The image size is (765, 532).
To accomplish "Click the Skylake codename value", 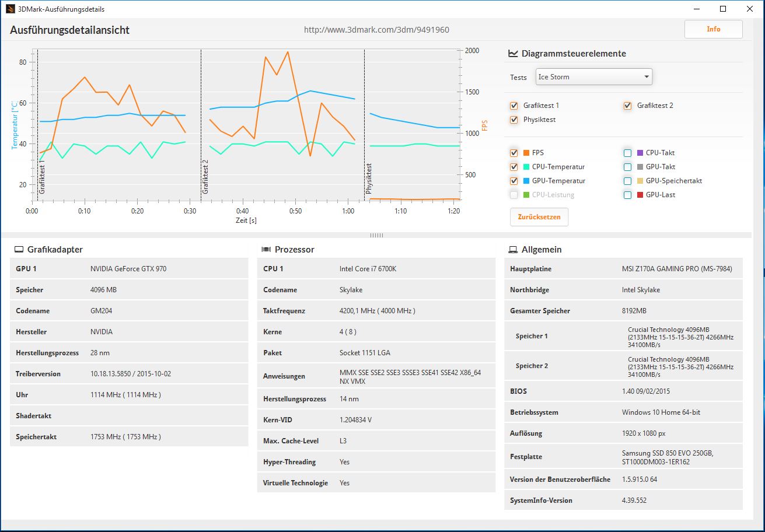I will 352,290.
